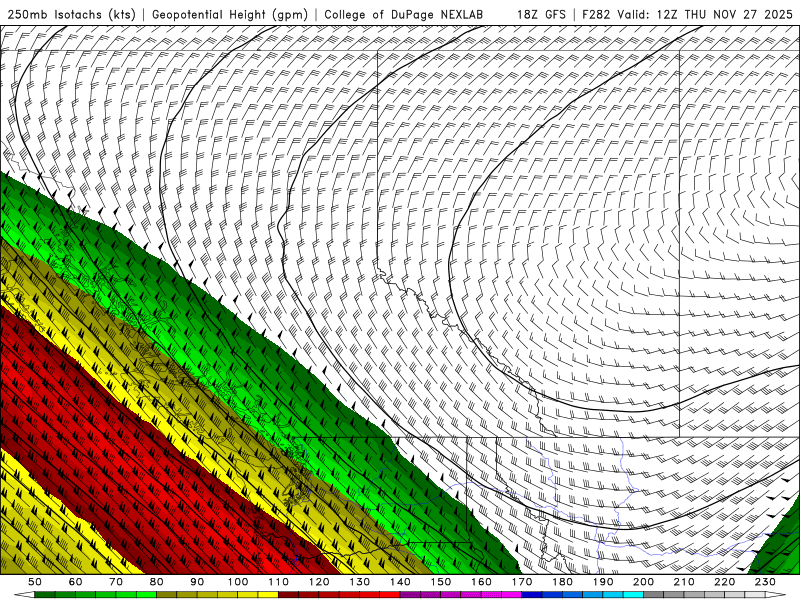The image size is (800, 600).
Task: Click the '150' label on the color scale
Action: [441, 582]
